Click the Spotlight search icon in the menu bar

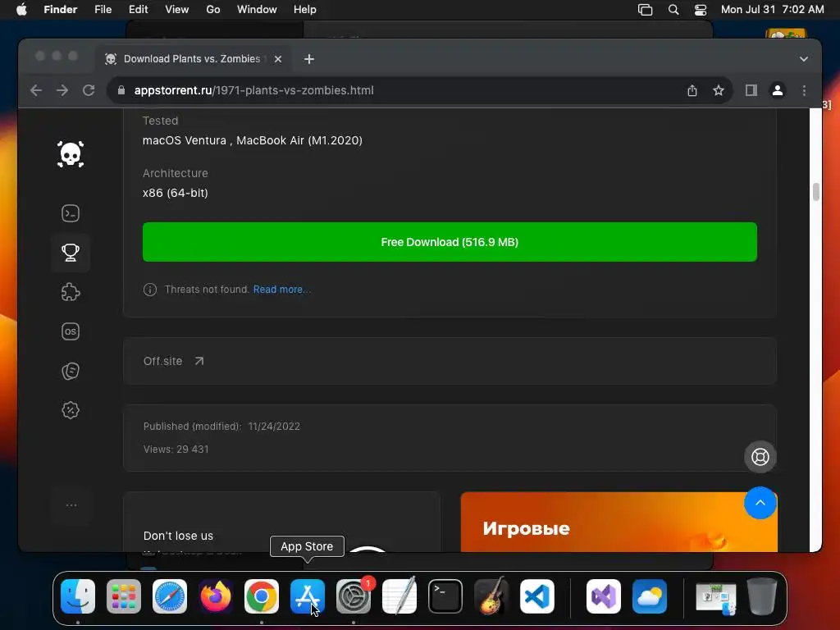point(673,10)
